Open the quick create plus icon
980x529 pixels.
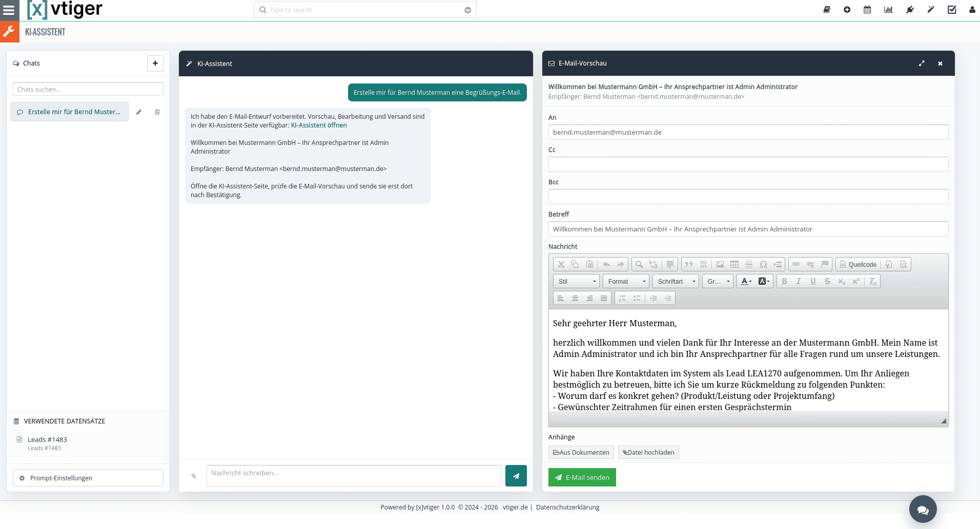[847, 10]
